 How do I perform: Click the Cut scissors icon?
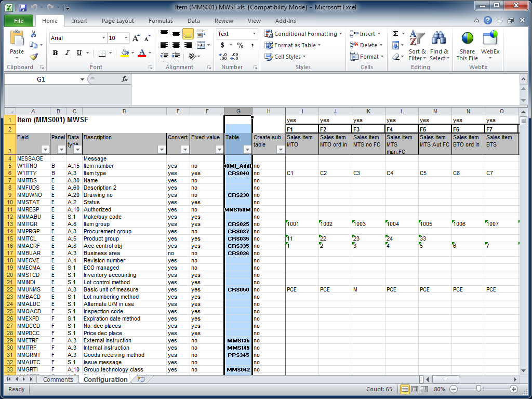click(34, 34)
